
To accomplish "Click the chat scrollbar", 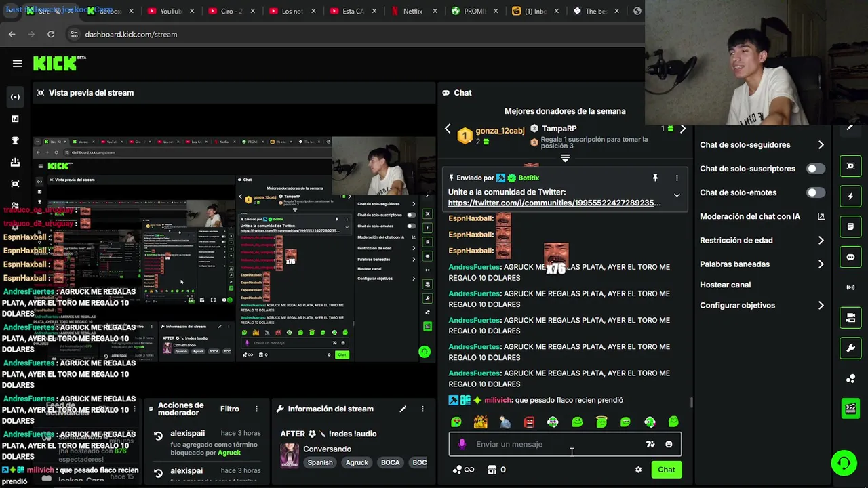I will pos(692,403).
